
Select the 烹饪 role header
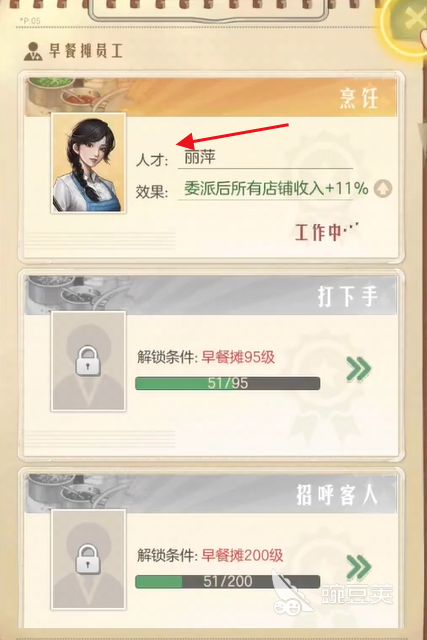(x=211, y=97)
